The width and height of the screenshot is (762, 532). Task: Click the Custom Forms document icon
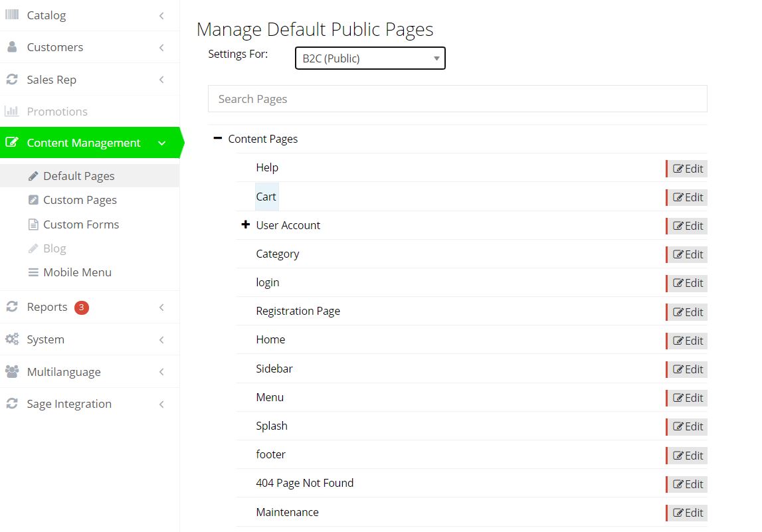pyautogui.click(x=33, y=224)
